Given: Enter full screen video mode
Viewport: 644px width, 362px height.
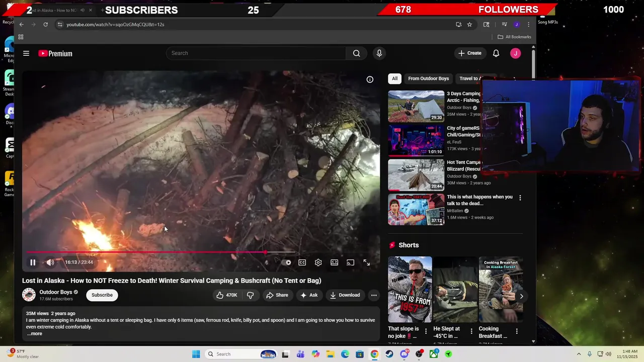Looking at the screenshot, I should [x=367, y=262].
